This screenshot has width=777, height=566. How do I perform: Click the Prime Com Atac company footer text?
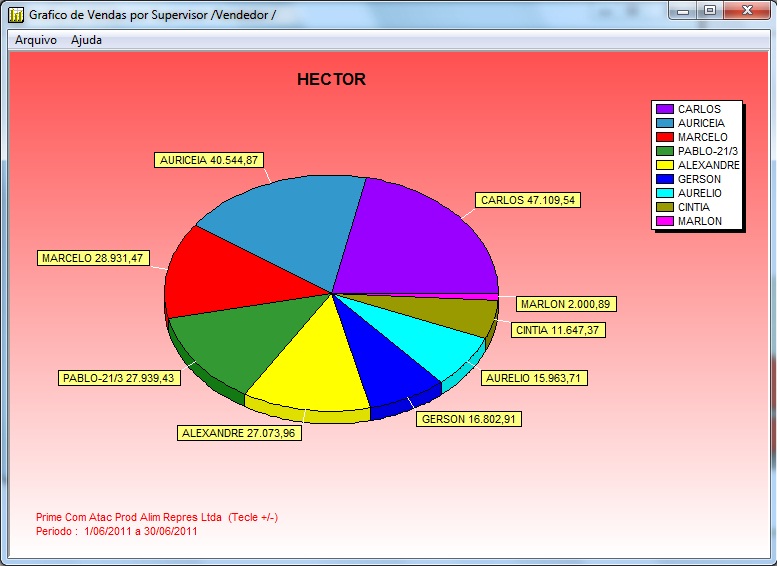pyautogui.click(x=157, y=517)
